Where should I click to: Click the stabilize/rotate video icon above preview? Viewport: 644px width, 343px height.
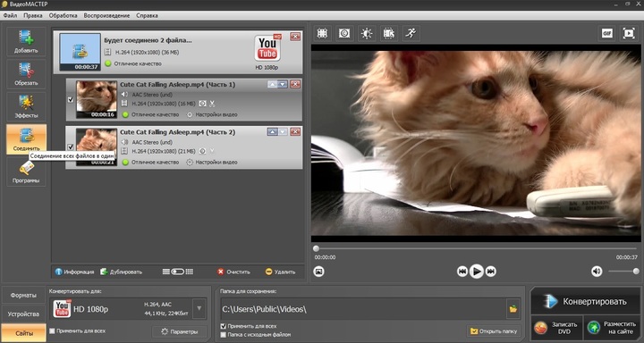388,34
